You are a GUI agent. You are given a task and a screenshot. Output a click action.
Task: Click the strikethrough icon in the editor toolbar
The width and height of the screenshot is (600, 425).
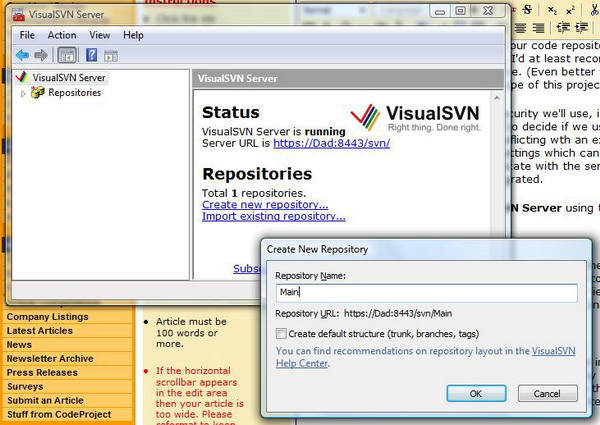click(x=527, y=10)
